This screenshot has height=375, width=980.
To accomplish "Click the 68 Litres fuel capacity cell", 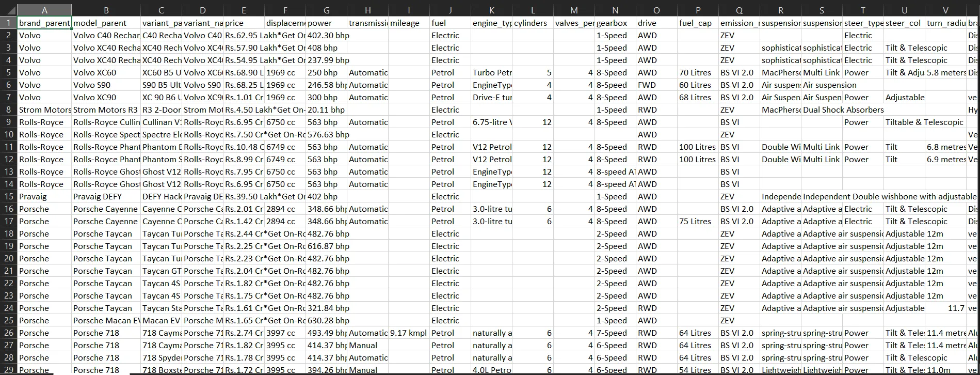I will click(x=698, y=97).
